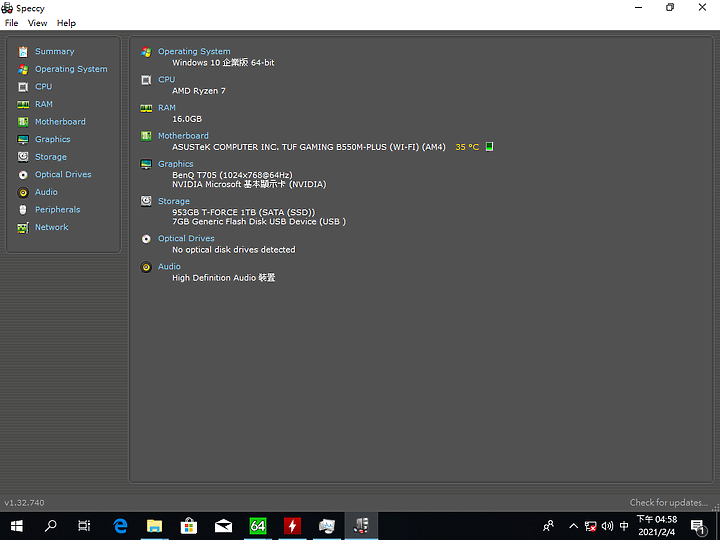Click the 7GB Generic Flash Disk line
This screenshot has width=720, height=540.
pos(259,221)
